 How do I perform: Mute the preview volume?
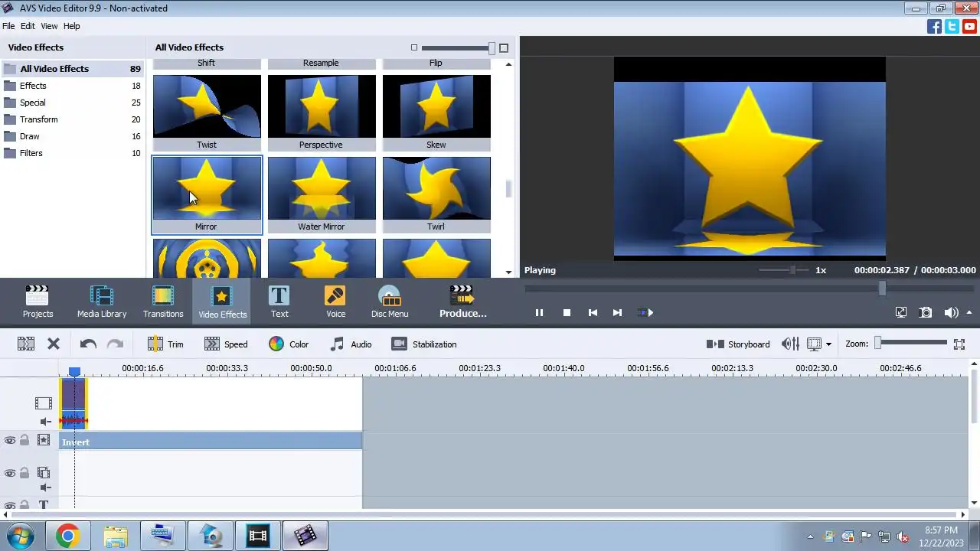click(x=951, y=312)
